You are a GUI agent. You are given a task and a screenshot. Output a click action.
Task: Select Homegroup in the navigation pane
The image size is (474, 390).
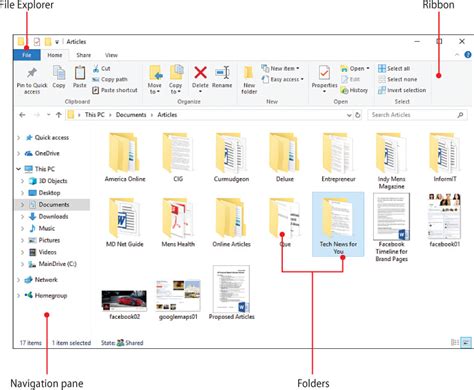[46, 295]
